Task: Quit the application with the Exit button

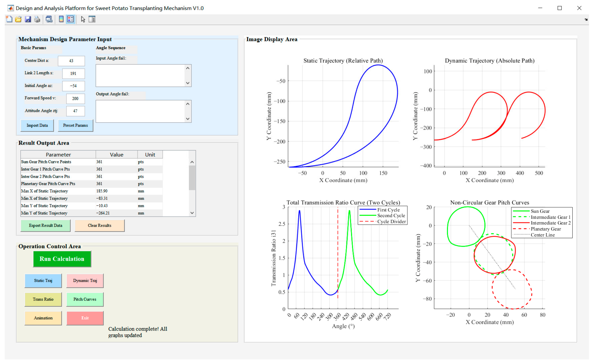Action: pos(85,318)
